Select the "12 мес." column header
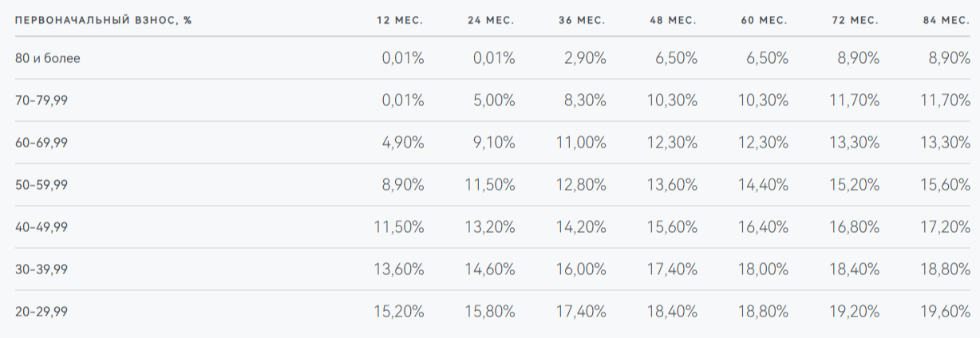 (x=400, y=20)
